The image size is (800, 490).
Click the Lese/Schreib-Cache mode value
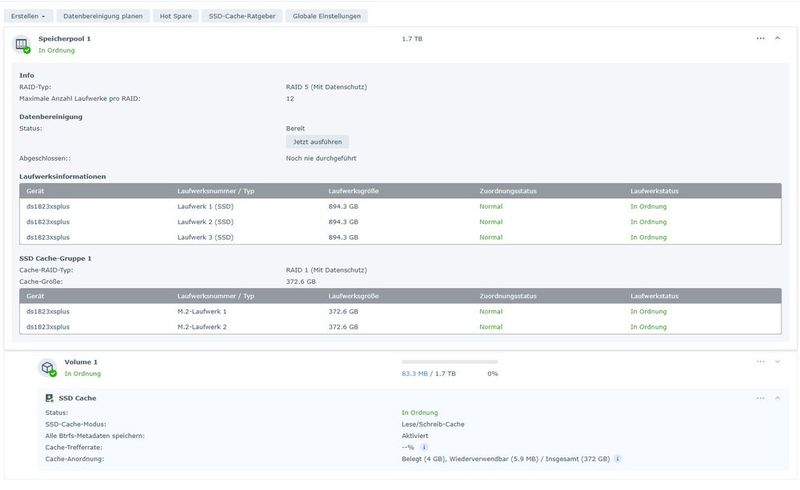point(433,424)
